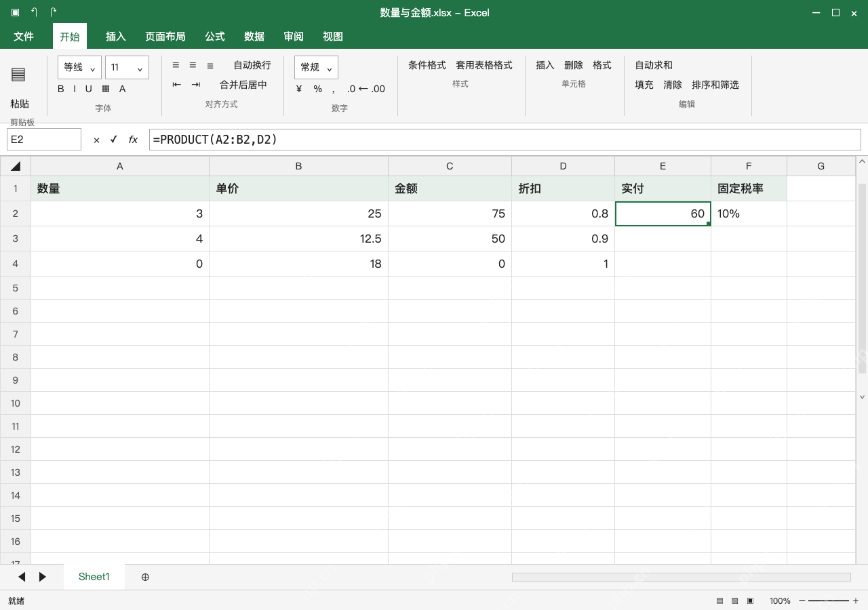The height and width of the screenshot is (610, 868).
Task: Zoom out using the minus button
Action: (802, 601)
